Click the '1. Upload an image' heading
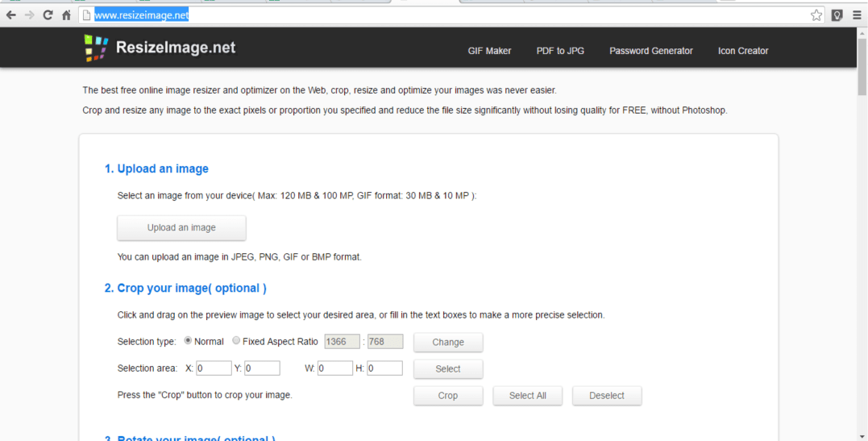This screenshot has height=441, width=868. point(156,169)
